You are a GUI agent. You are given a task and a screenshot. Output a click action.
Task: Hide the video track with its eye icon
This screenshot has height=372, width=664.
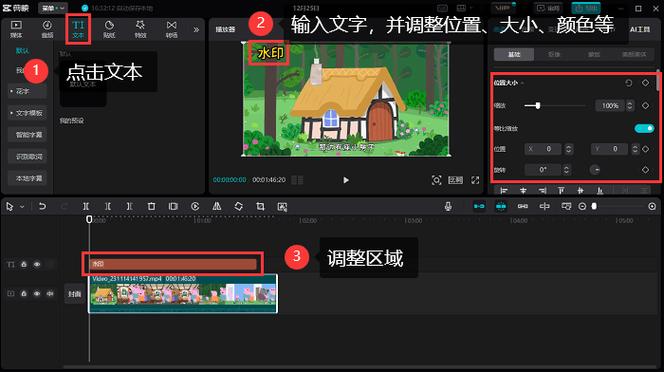[37, 294]
